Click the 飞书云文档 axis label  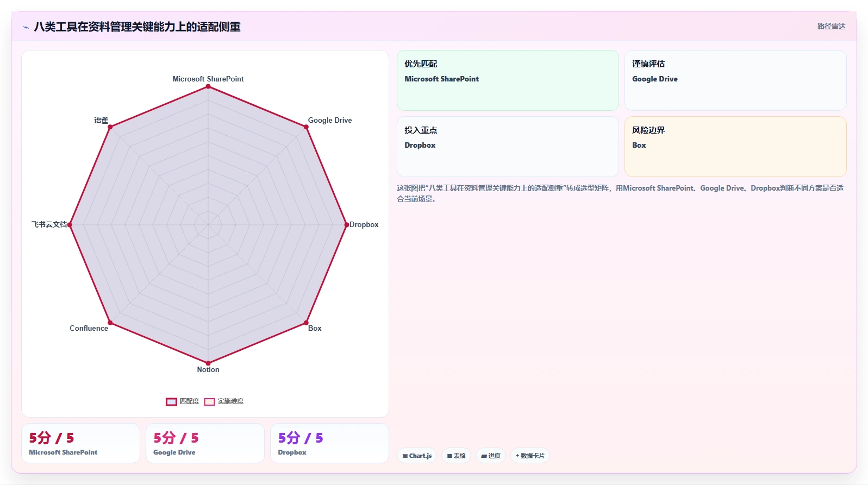click(49, 224)
